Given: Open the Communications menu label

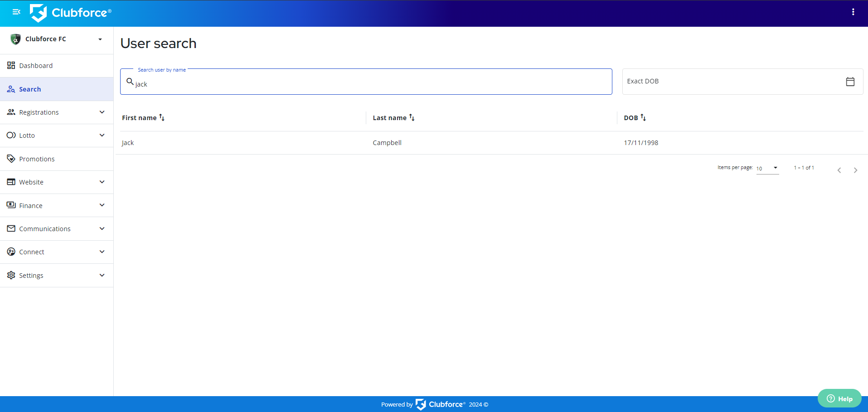Looking at the screenshot, I should tap(45, 229).
